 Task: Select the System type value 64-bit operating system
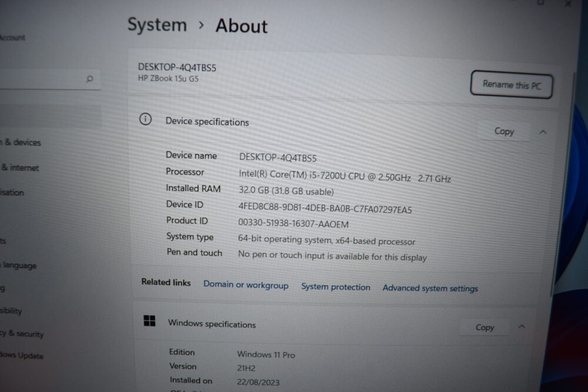[x=326, y=240]
